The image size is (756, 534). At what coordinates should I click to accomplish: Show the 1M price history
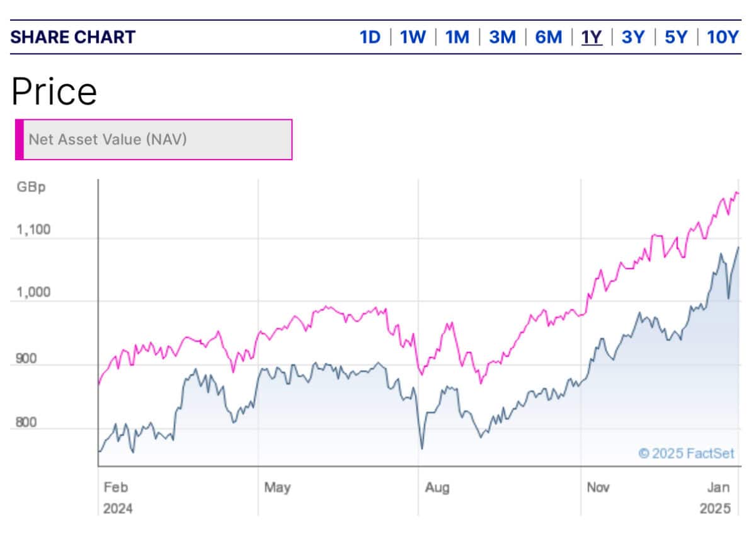point(457,37)
